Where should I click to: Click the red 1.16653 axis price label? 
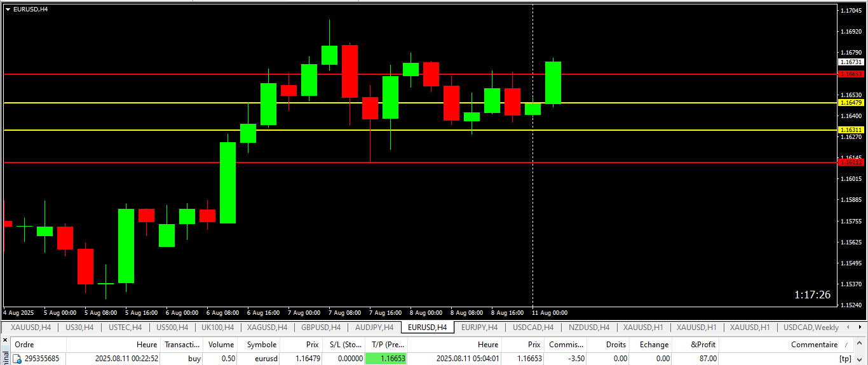pyautogui.click(x=851, y=74)
